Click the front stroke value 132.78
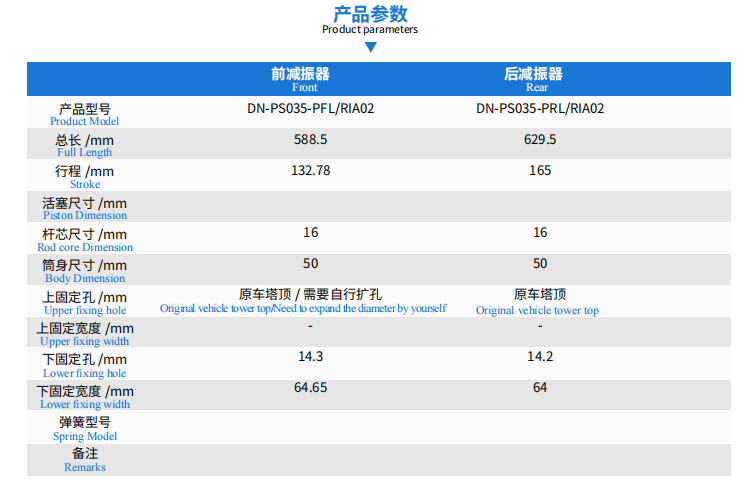This screenshot has width=756, height=495. coord(310,170)
